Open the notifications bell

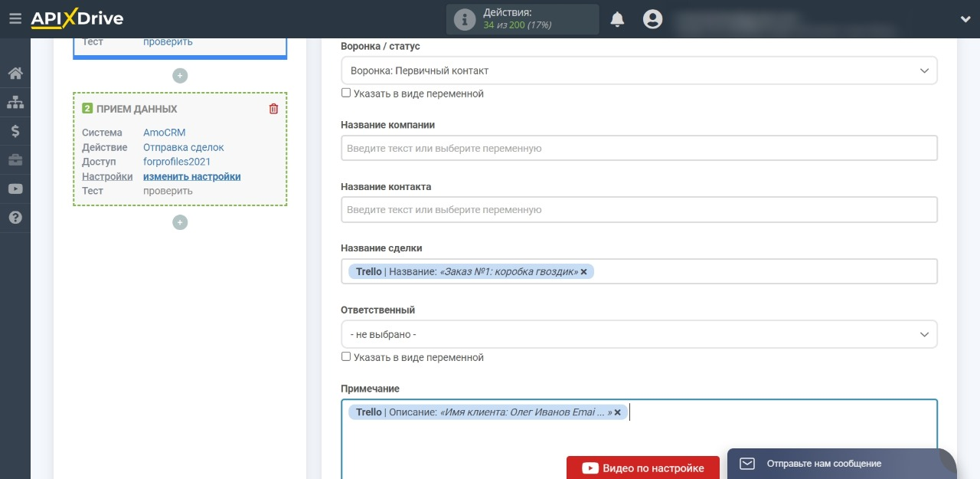(617, 20)
